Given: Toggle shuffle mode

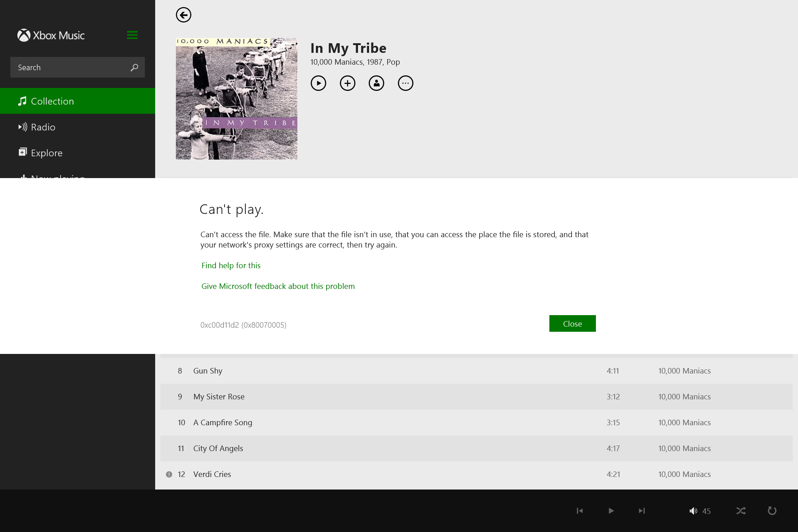Looking at the screenshot, I should (x=741, y=511).
